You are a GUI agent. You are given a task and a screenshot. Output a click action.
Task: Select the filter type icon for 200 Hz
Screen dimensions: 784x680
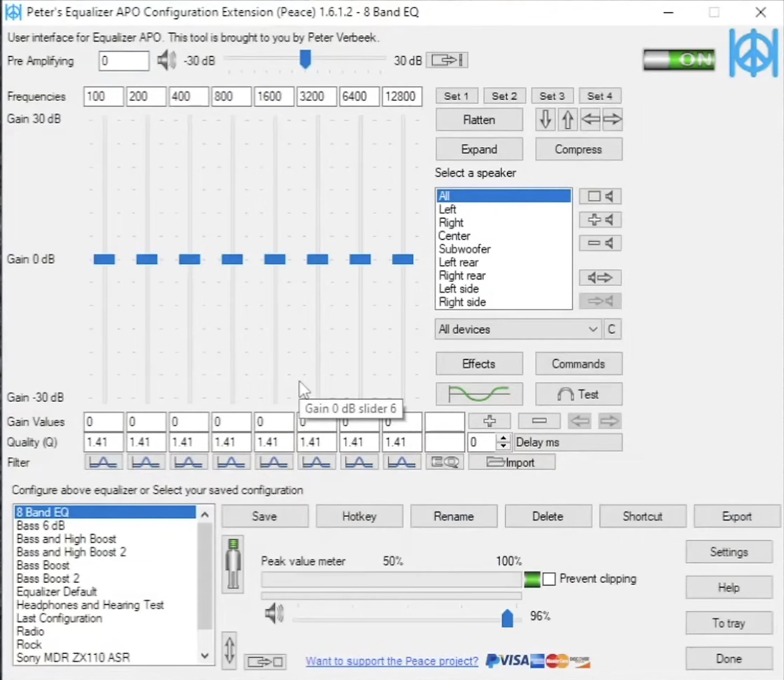click(x=146, y=462)
